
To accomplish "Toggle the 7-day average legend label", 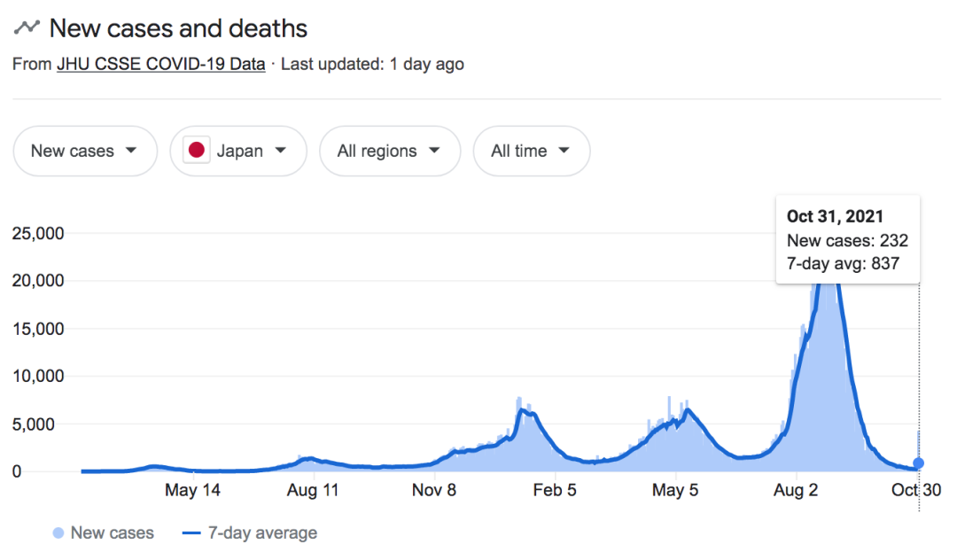I will click(x=261, y=533).
